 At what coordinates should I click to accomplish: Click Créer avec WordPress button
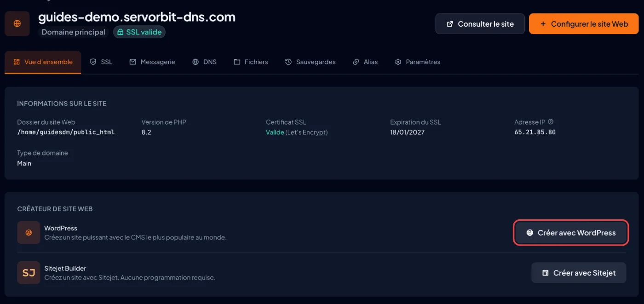pyautogui.click(x=571, y=233)
